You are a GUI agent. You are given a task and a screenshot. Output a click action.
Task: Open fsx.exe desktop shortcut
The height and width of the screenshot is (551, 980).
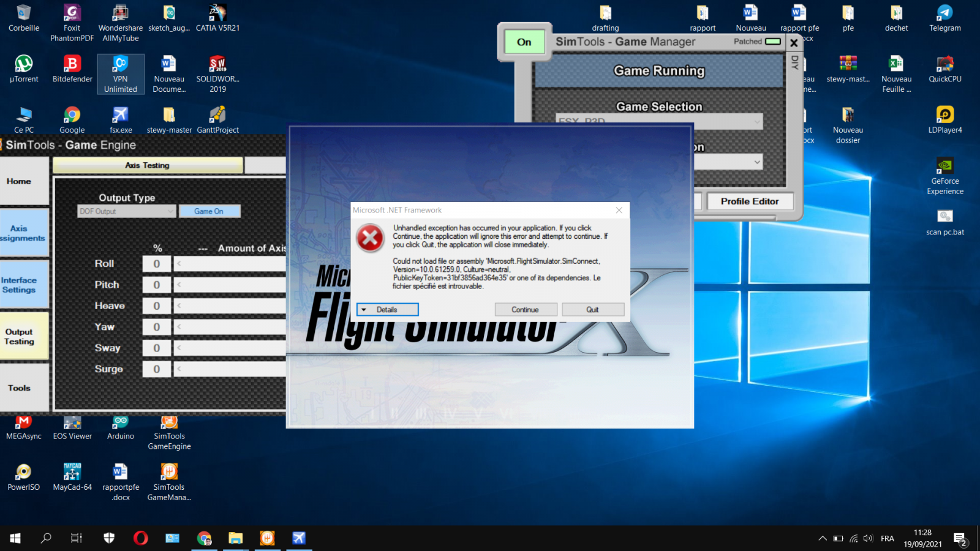click(121, 120)
